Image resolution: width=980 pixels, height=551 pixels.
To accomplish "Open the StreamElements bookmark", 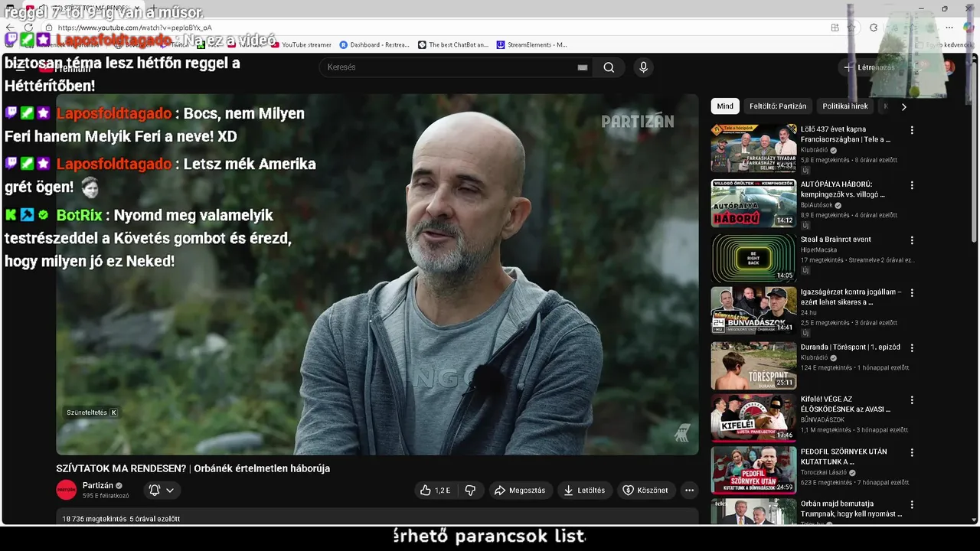I will (532, 44).
